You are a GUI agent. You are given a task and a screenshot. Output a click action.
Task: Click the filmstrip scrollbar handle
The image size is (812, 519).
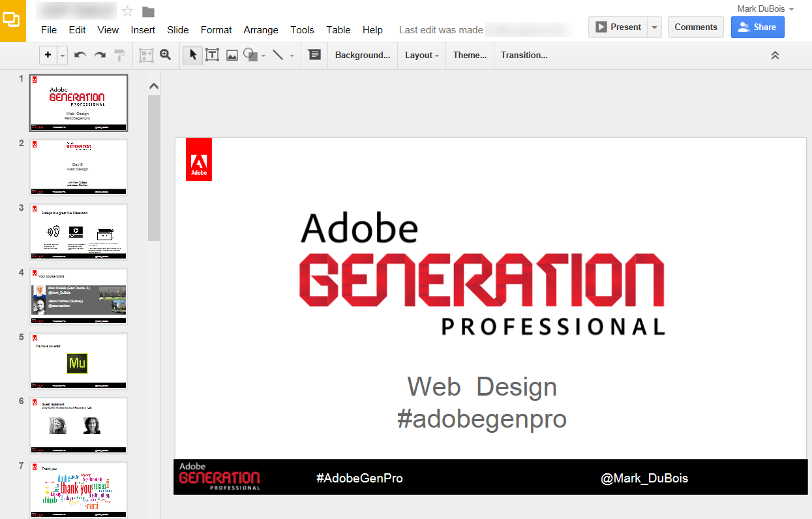click(154, 168)
